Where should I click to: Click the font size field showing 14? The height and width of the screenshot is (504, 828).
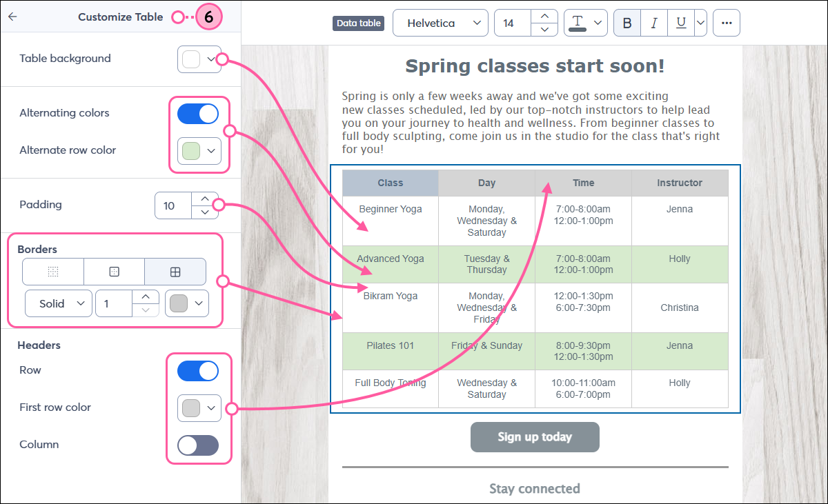point(513,23)
